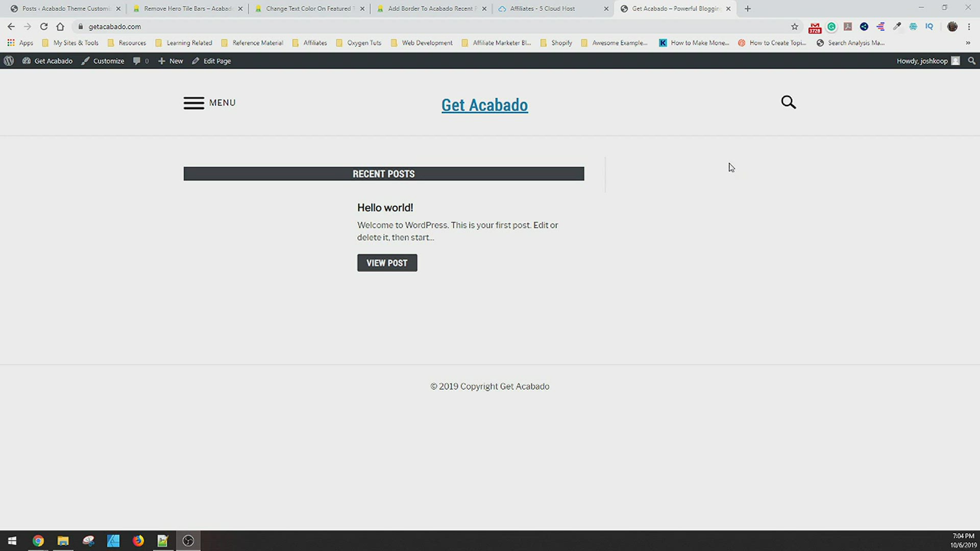Click the Windows Start button

click(x=12, y=541)
